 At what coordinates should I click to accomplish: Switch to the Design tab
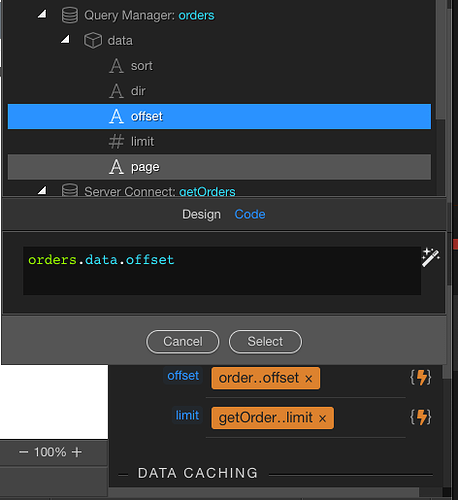[x=201, y=214]
